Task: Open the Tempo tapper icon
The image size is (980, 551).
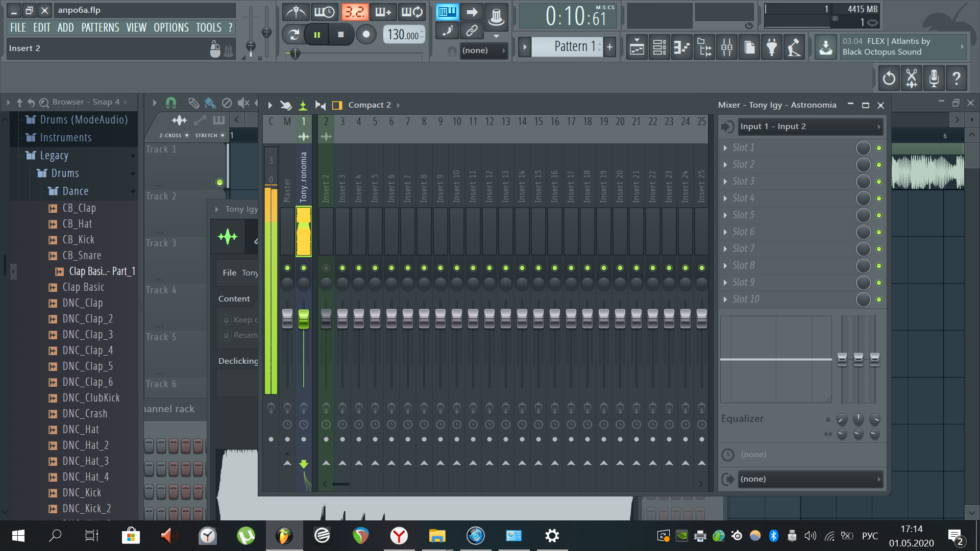Action: tap(794, 48)
